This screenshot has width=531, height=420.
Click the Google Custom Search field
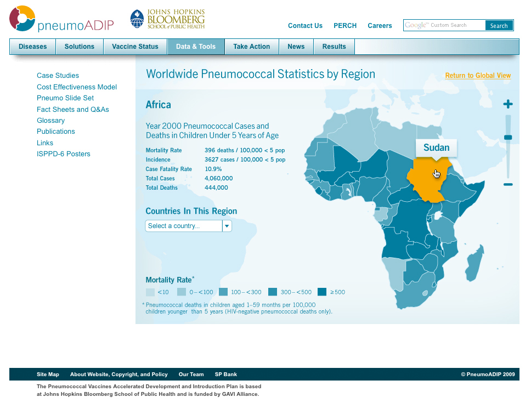[x=444, y=25]
